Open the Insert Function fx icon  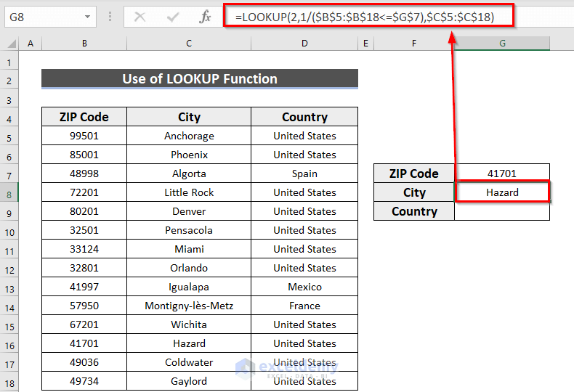[205, 17]
